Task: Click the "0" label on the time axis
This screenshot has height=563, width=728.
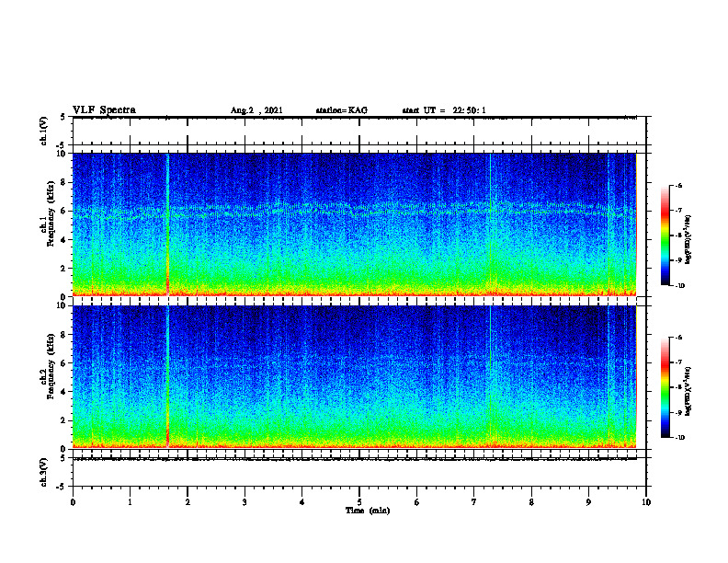Action: point(73,502)
